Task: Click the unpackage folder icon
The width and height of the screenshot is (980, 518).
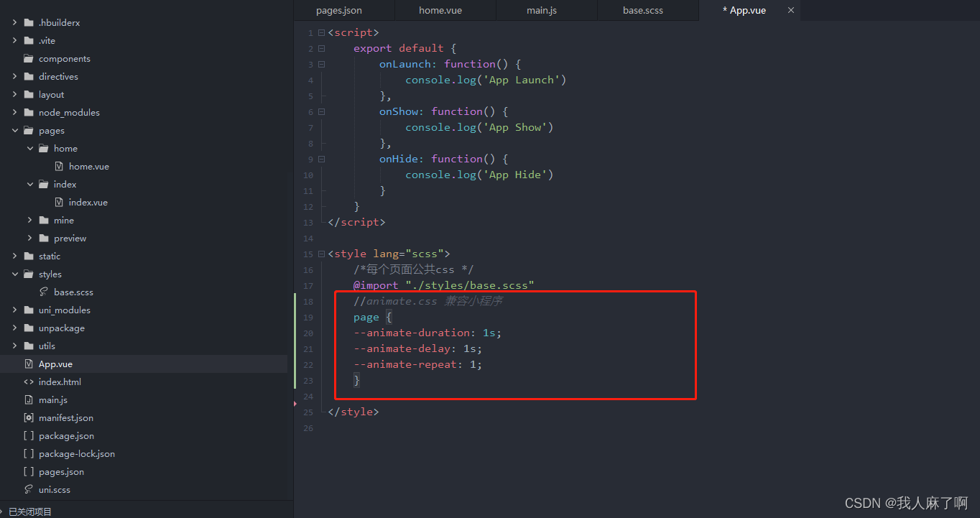Action: tap(29, 328)
